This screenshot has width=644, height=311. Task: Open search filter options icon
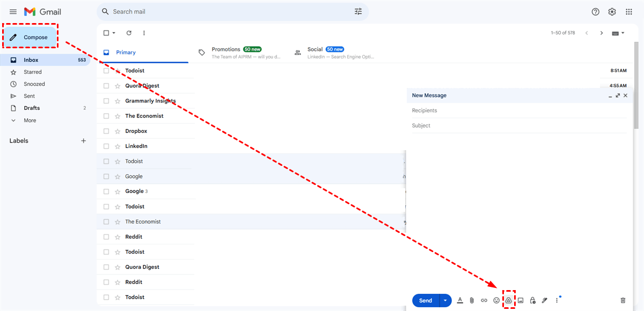coord(358,11)
